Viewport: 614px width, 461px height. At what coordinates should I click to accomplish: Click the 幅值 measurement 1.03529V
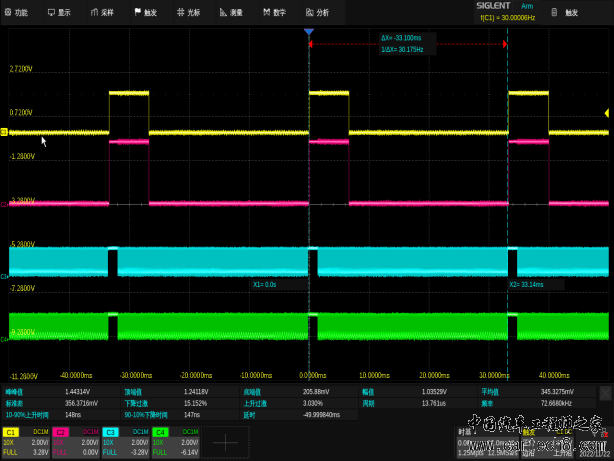point(418,392)
